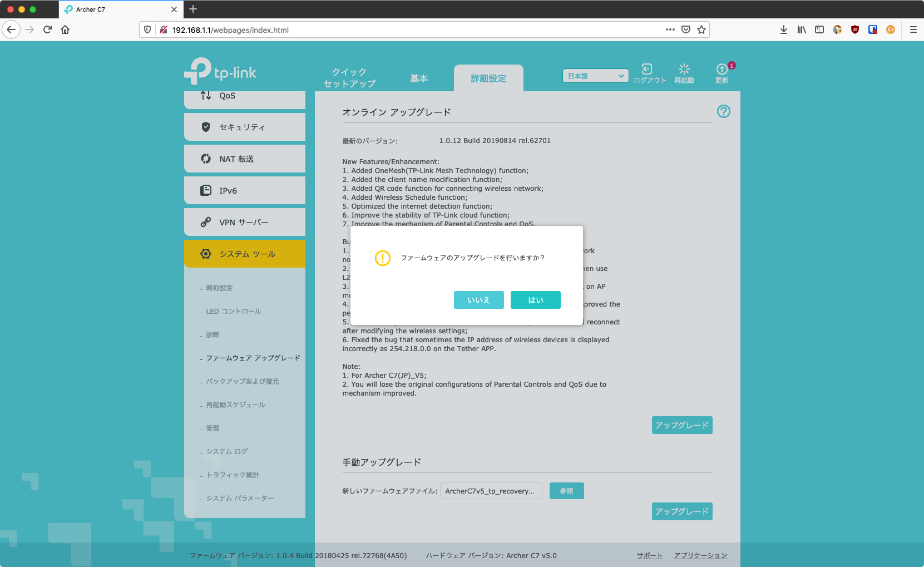Click the QoS arrows icon in sidebar
The image size is (924, 567).
point(206,96)
